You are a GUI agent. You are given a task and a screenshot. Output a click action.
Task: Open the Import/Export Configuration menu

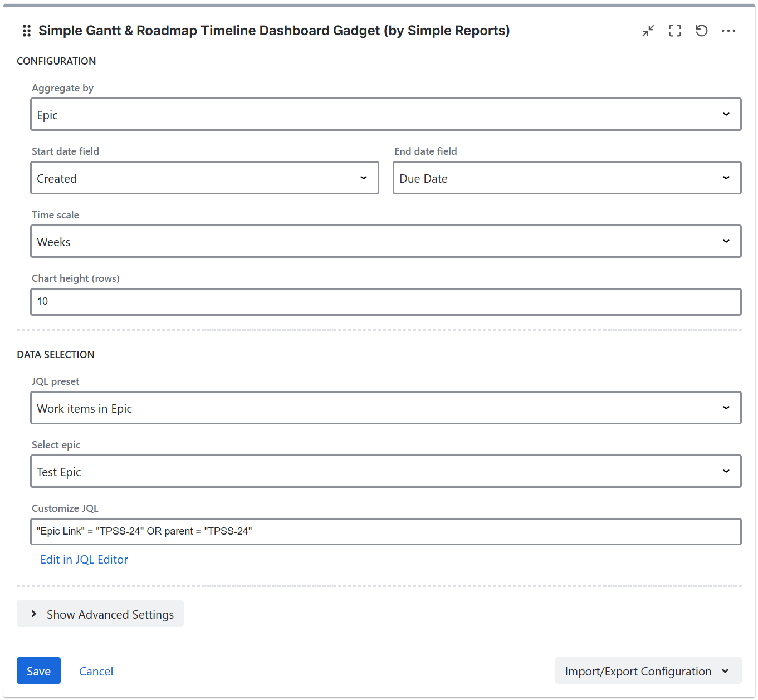pyautogui.click(x=638, y=671)
